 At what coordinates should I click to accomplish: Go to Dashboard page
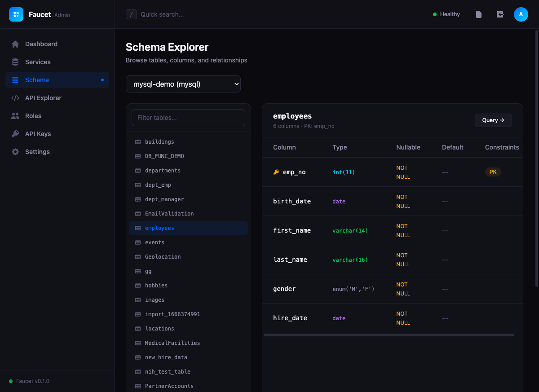pyautogui.click(x=57, y=44)
